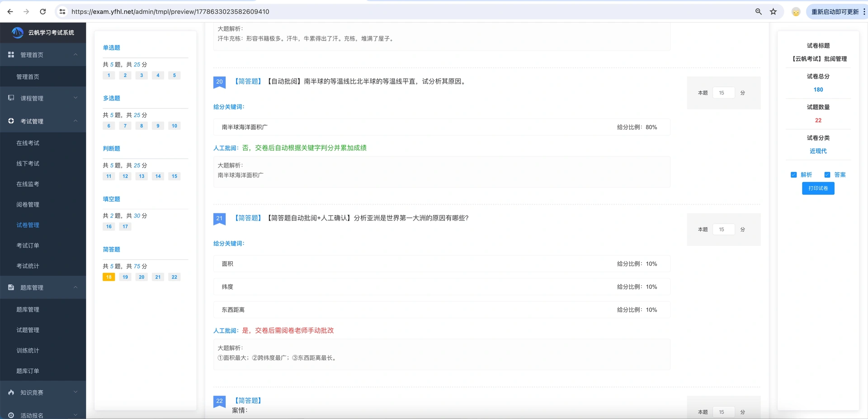Open site info icon in address bar
This screenshot has width=868, height=419.
point(62,12)
